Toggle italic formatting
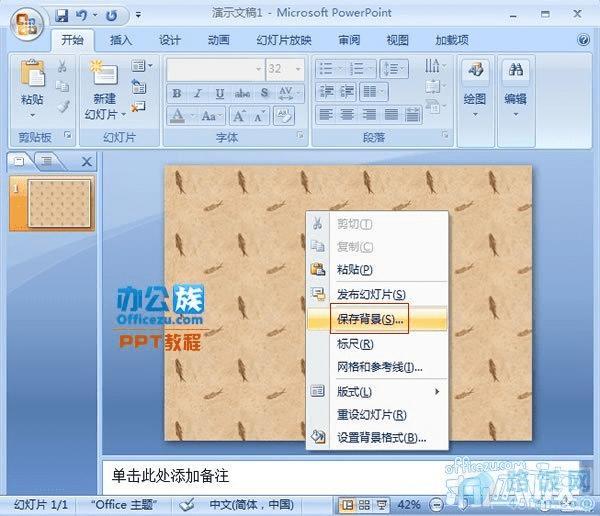600x516 pixels. (x=198, y=93)
